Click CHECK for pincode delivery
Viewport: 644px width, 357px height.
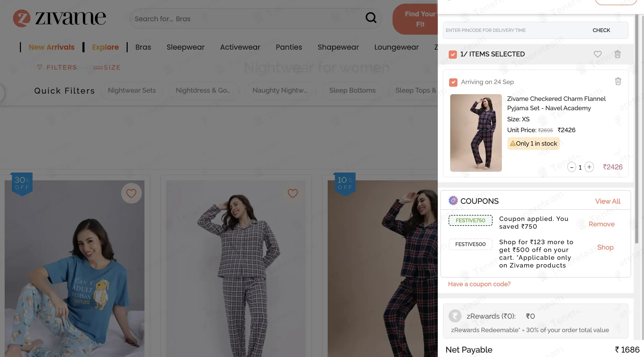tap(601, 30)
